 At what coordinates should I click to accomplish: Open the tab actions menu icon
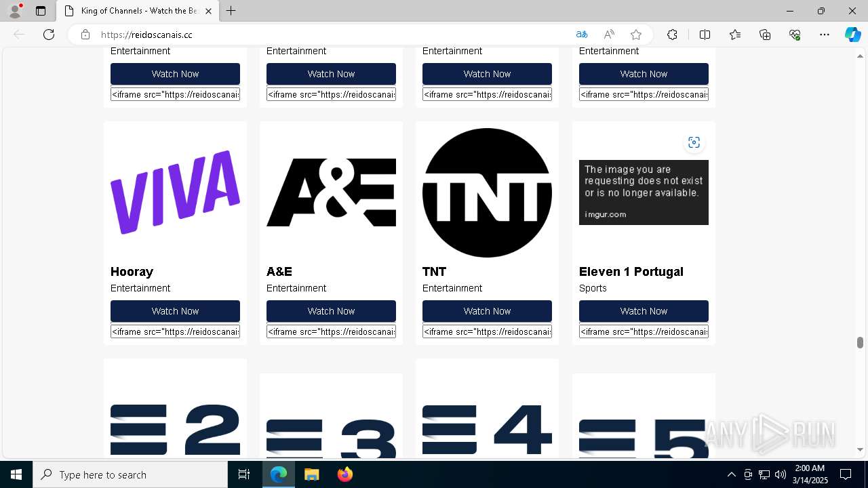coord(41,11)
